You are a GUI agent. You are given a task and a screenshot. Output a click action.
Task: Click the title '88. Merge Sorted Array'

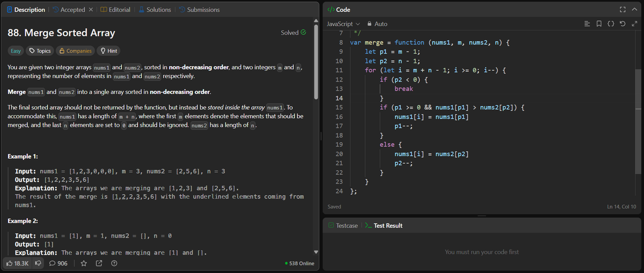61,33
